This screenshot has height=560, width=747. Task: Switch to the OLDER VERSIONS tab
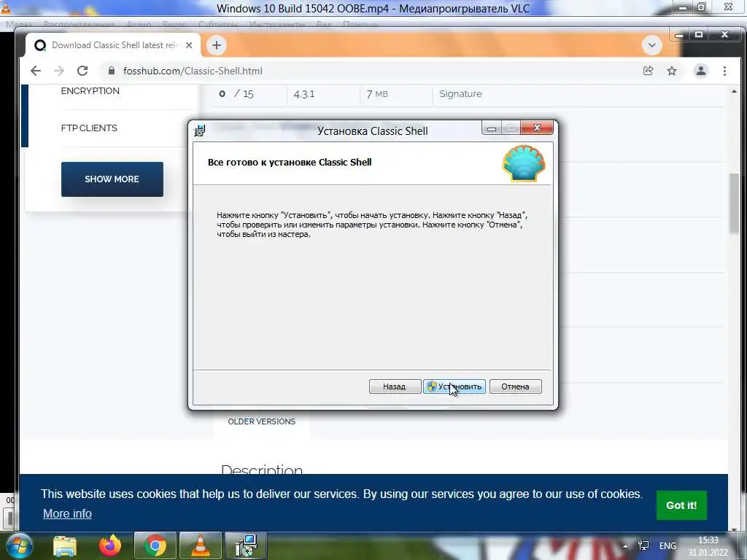click(262, 421)
